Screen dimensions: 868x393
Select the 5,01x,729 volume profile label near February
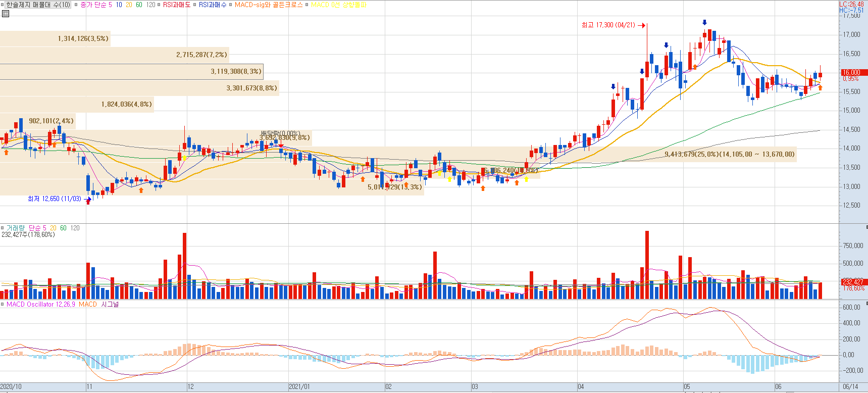tap(394, 187)
